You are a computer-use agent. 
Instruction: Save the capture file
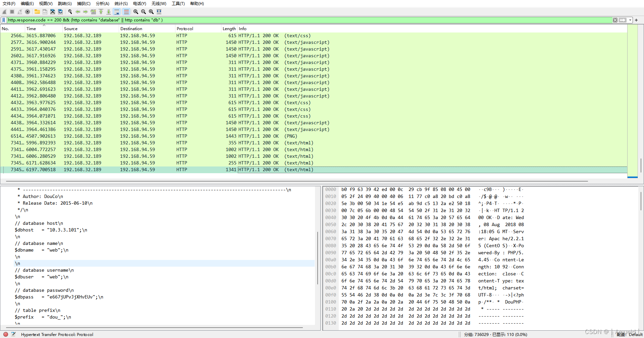(x=45, y=12)
